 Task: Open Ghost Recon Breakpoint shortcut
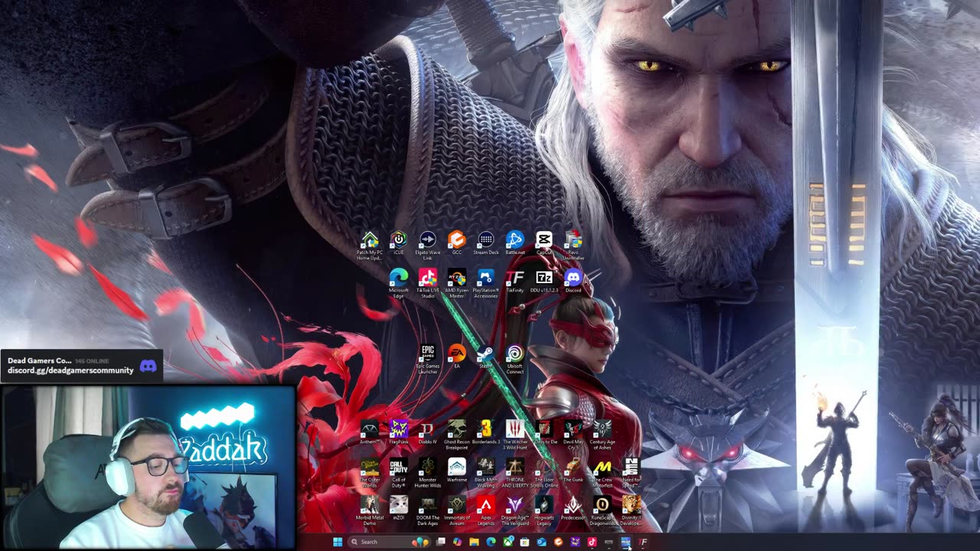(x=456, y=435)
